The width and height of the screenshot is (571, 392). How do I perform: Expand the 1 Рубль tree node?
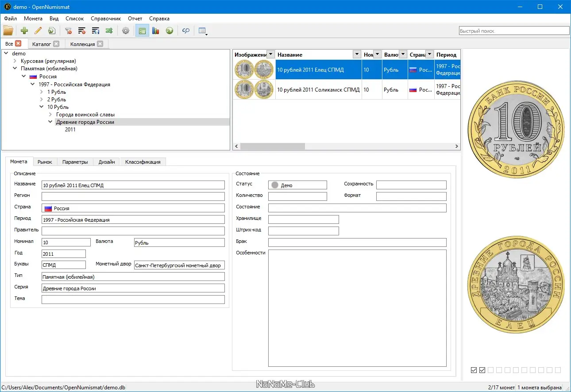tap(42, 92)
